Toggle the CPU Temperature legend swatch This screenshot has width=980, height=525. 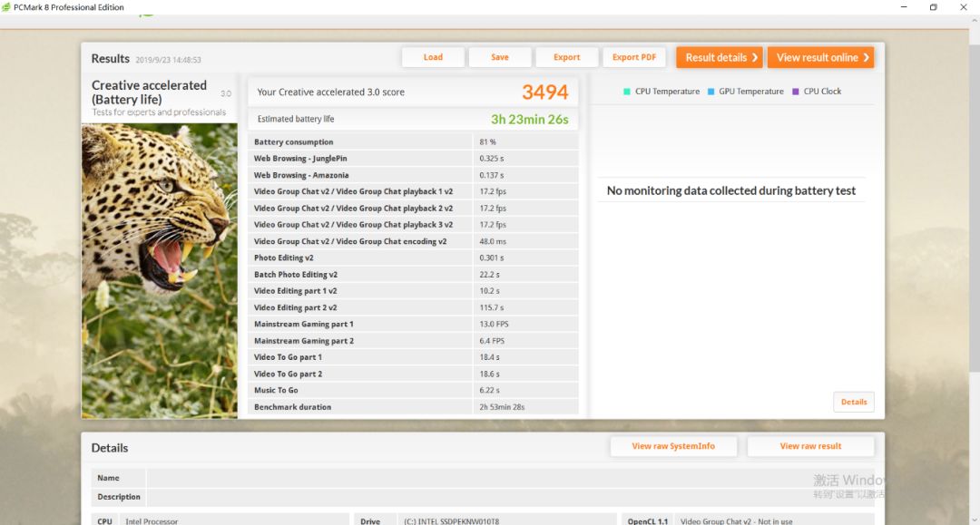tap(627, 92)
